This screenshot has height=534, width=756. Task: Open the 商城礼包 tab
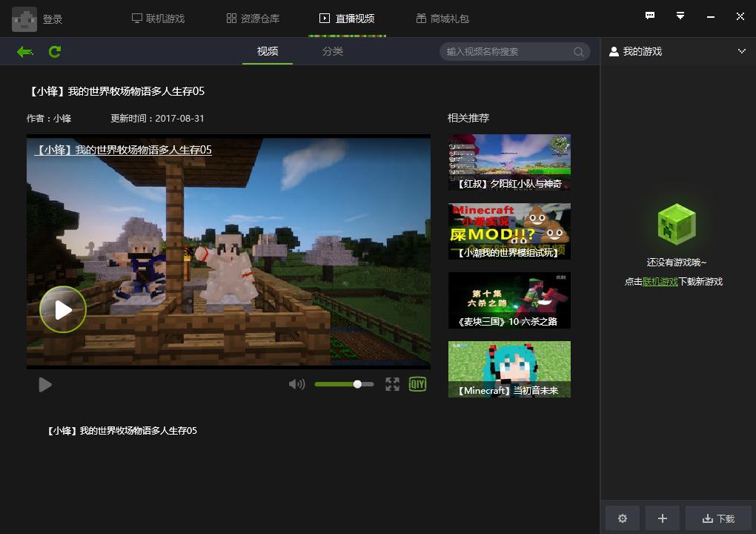(x=442, y=19)
